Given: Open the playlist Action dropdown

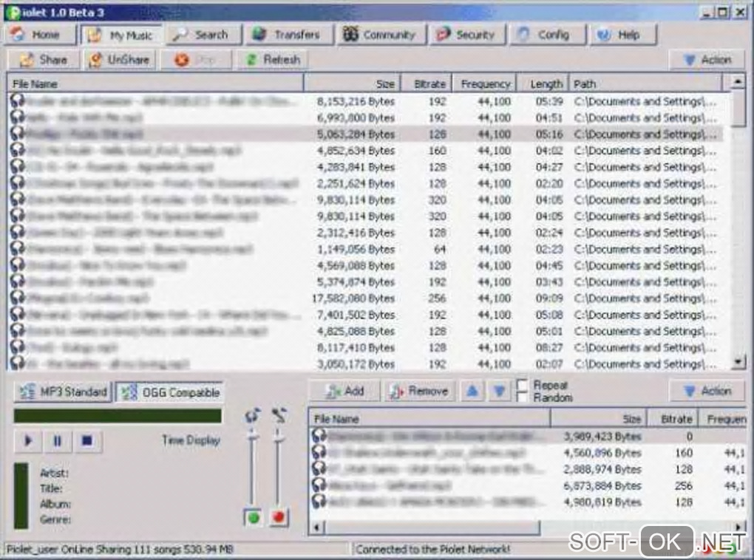Looking at the screenshot, I should click(707, 391).
